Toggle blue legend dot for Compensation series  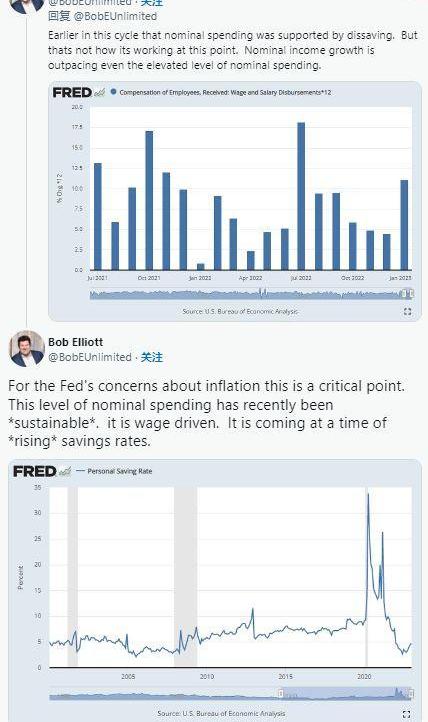click(113, 92)
